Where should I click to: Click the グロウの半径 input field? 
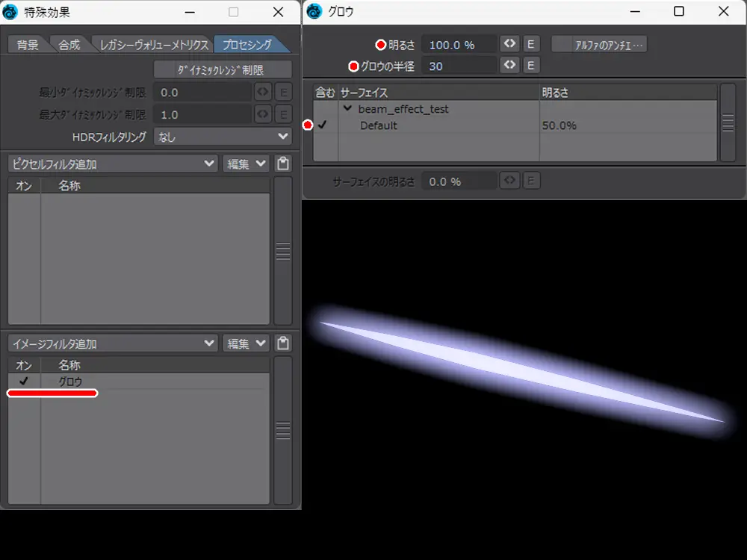coord(459,66)
